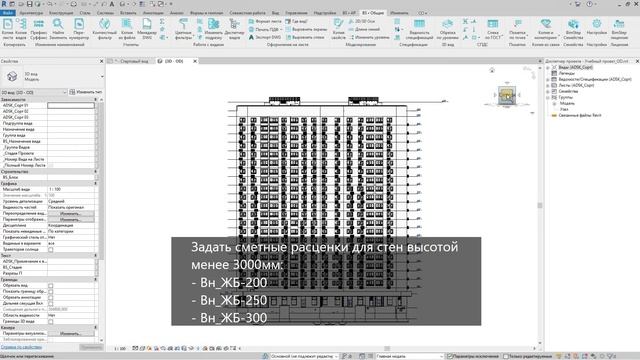Click Изменить button for Параметры отображения
Image resolution: width=640 pixels, height=360 pixels.
click(x=71, y=220)
